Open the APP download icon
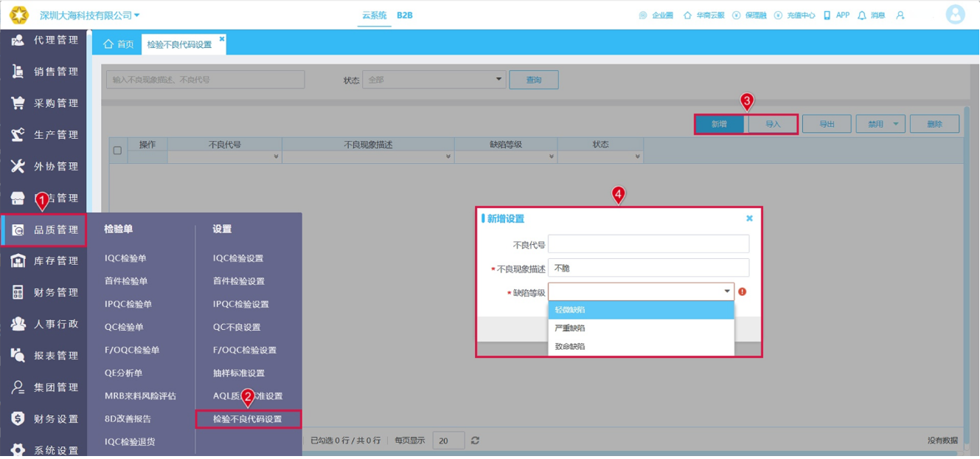Viewport: 980px width, 459px height. (836, 15)
